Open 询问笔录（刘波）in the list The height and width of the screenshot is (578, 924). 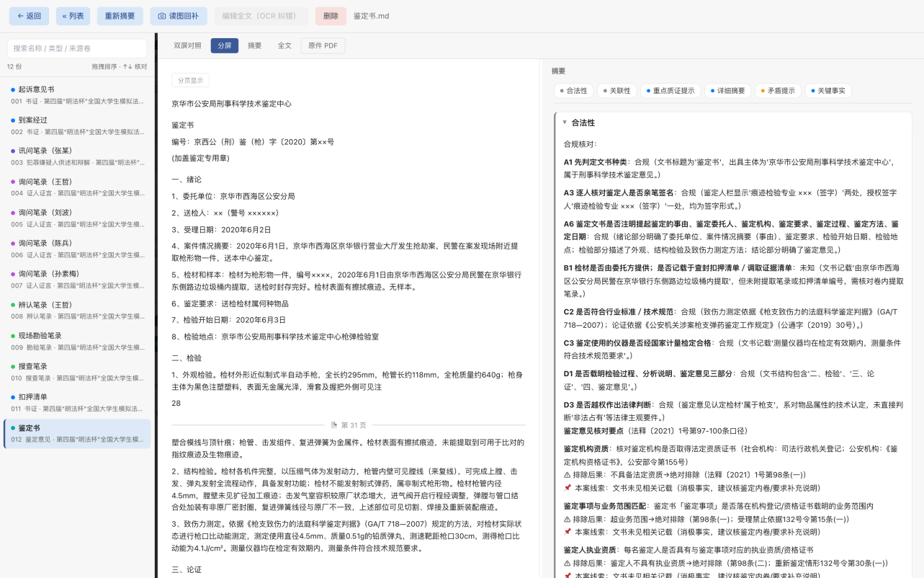(77, 218)
